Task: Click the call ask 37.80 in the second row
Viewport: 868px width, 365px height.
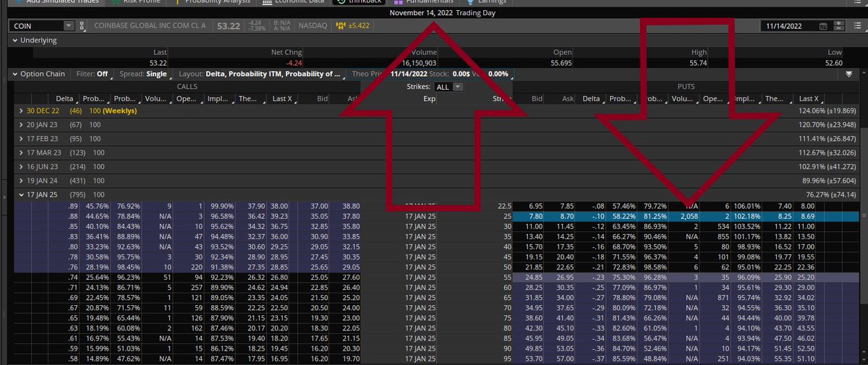Action: coord(351,216)
